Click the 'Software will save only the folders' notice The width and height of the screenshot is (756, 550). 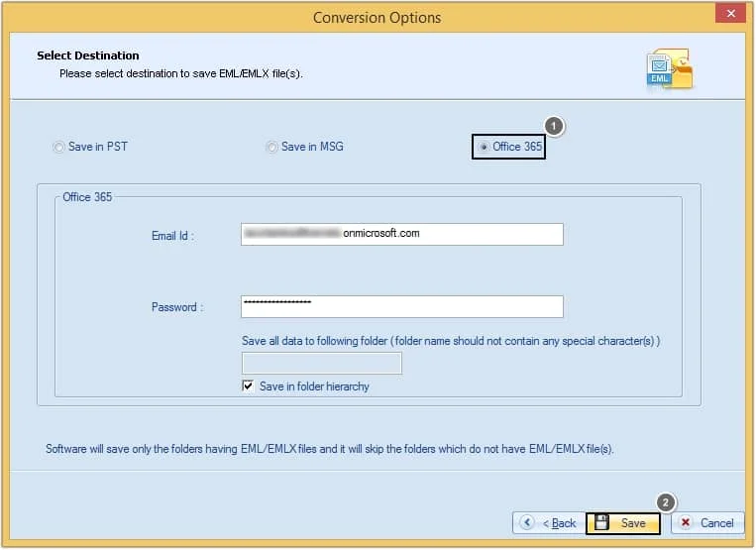point(329,449)
